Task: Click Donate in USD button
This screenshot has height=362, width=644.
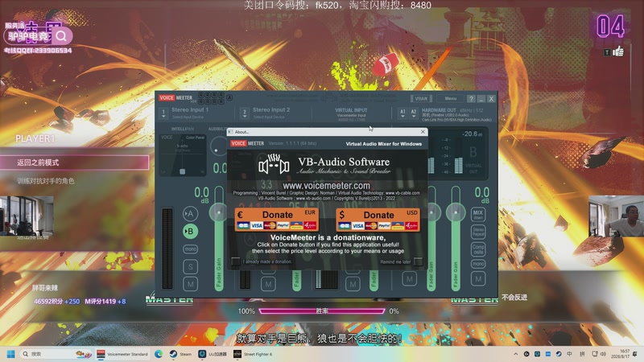Action: point(378,219)
